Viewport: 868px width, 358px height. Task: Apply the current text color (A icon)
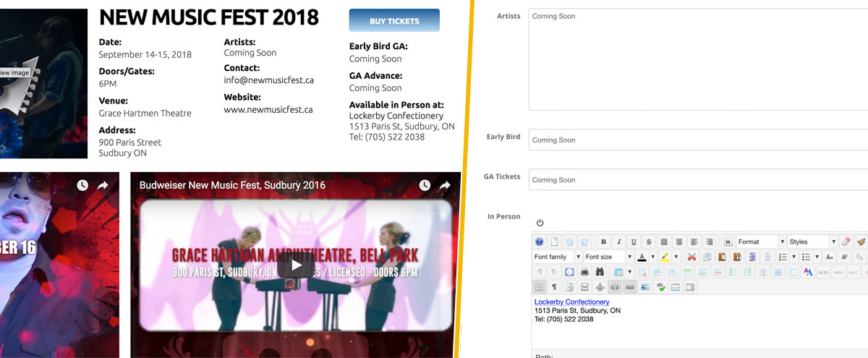pos(642,257)
